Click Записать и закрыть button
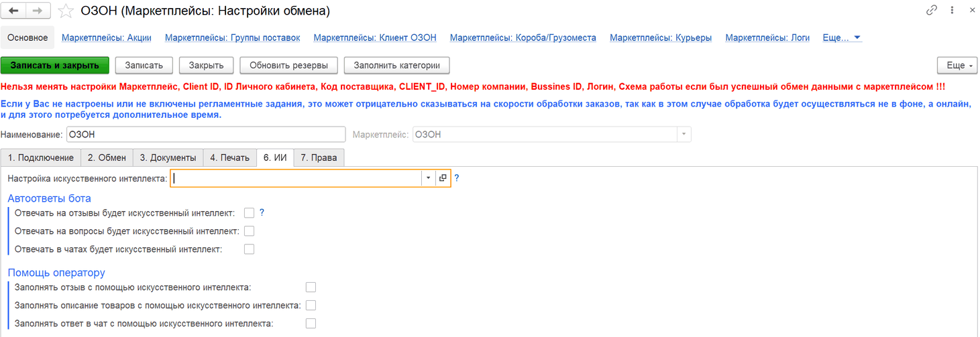The image size is (980, 337). [x=55, y=66]
